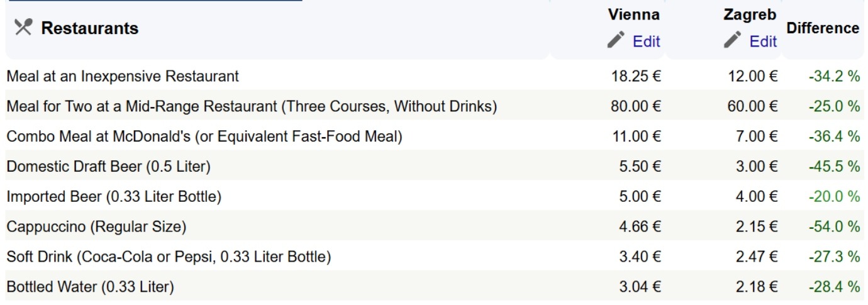Click the Cappuccino (Regular Size) label
This screenshot has width=868, height=305.
tap(96, 227)
